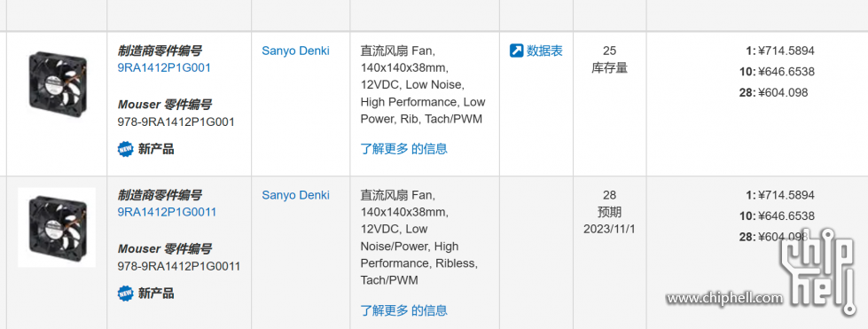This screenshot has width=868, height=329.
Task: Click 了解更多 的信息 for the Rib fan
Action: click(404, 148)
